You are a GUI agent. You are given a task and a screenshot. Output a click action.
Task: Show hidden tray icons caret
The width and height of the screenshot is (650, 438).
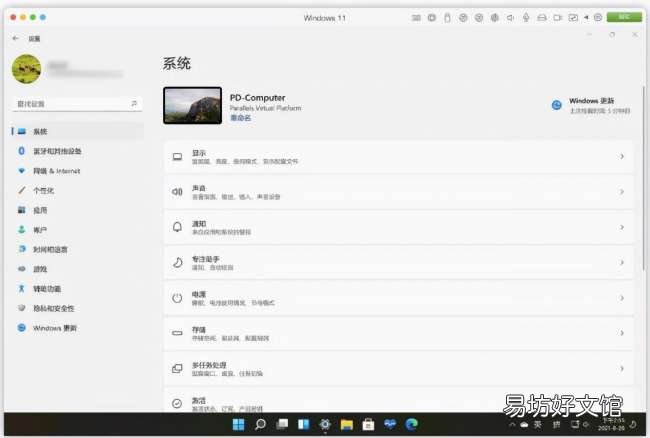coord(512,424)
